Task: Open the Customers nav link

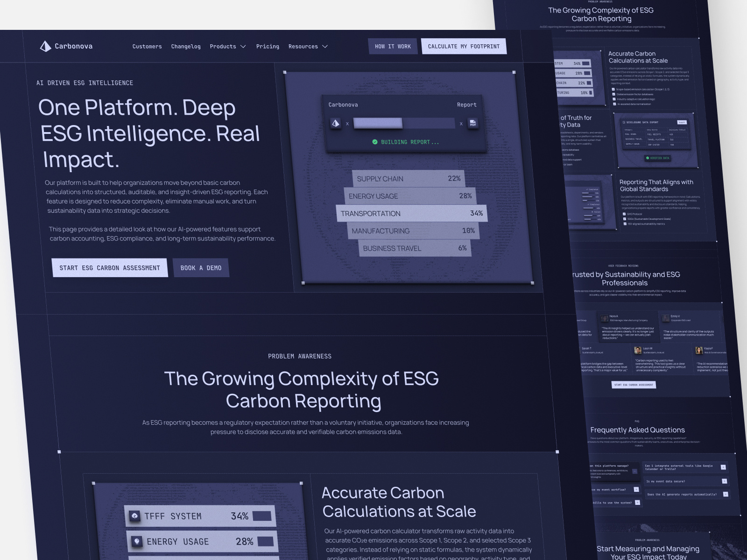Action: 147,47
